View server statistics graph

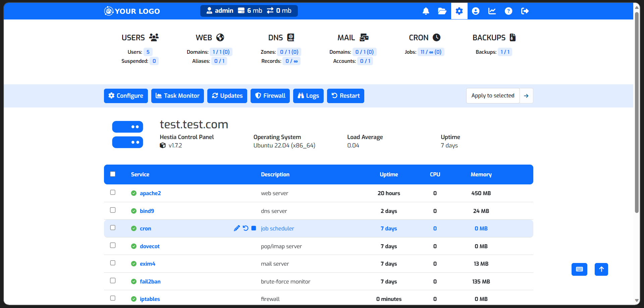click(x=492, y=11)
